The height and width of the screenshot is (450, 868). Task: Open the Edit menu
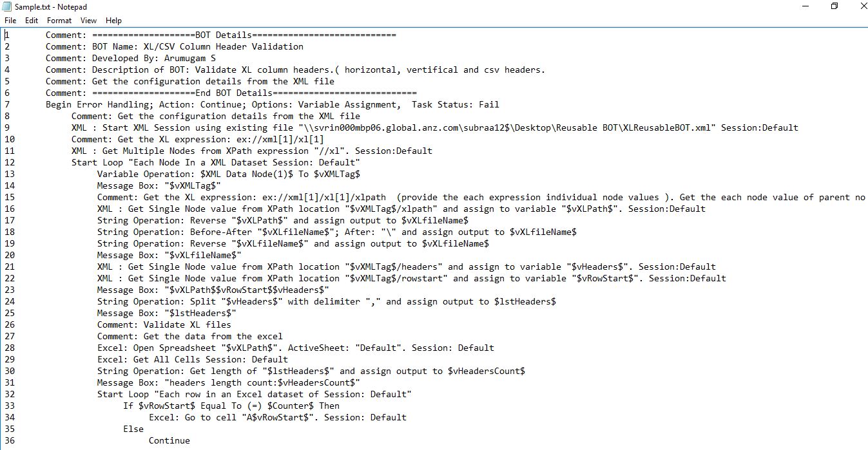pyautogui.click(x=32, y=21)
